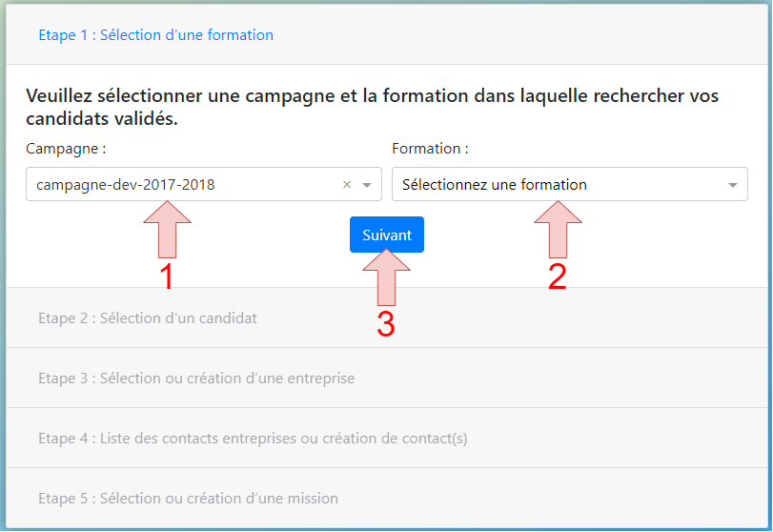Click the red number 2 annotation
This screenshot has height=532, width=773.
(x=558, y=276)
